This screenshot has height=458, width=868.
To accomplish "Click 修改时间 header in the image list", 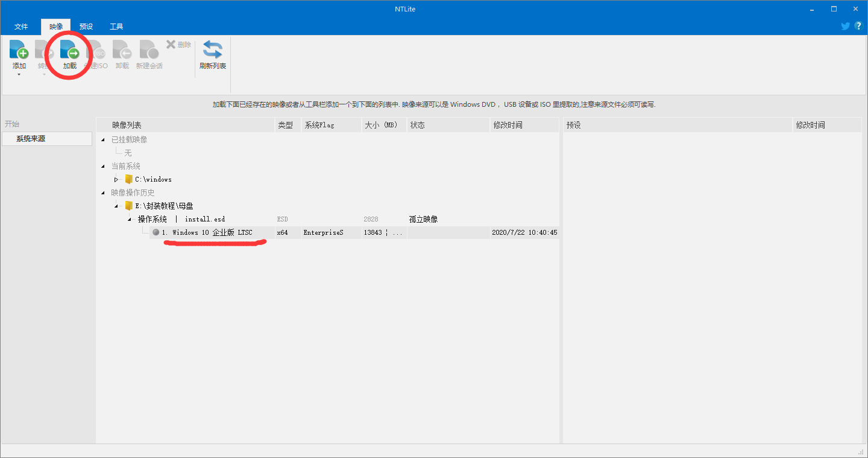I will tap(525, 125).
